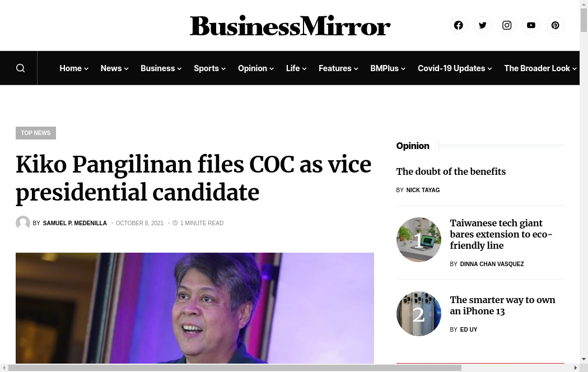
Task: Click the author avatar beside Samuel P. Medenilla
Action: pos(23,223)
